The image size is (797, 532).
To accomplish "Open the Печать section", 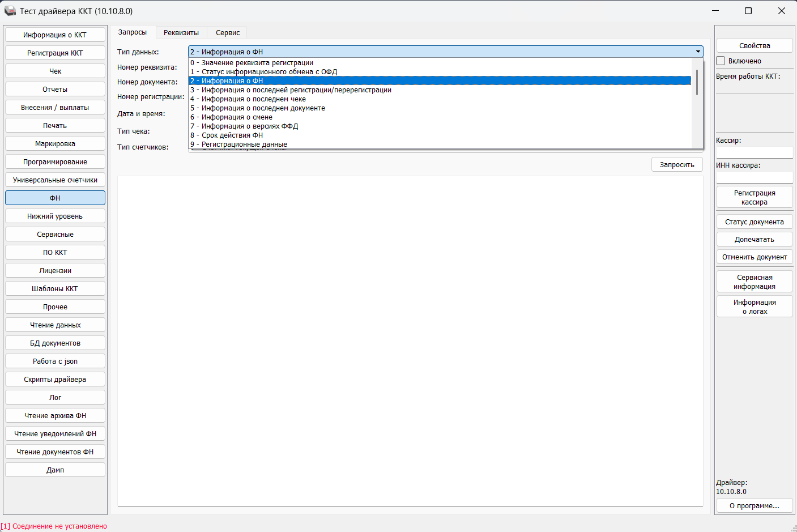I will coord(55,125).
